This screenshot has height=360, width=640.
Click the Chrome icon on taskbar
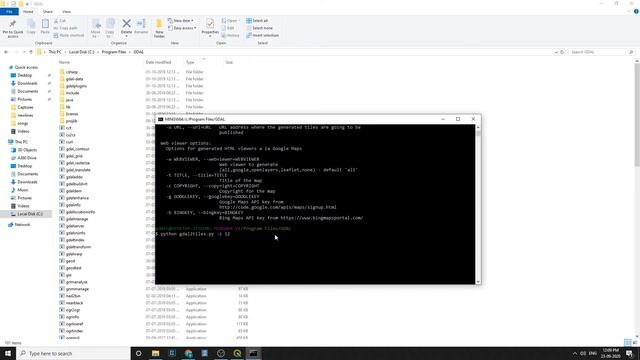click(x=188, y=353)
